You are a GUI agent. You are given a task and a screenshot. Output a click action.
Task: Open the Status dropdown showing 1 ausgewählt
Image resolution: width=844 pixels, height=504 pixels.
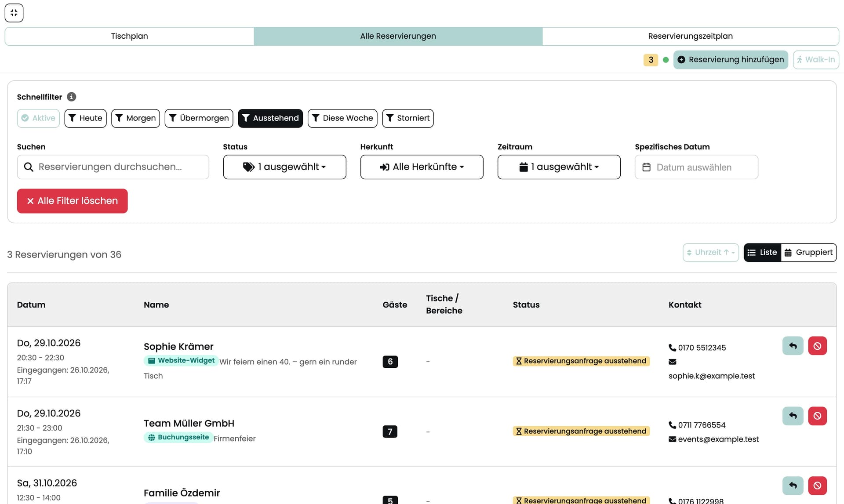point(284,167)
